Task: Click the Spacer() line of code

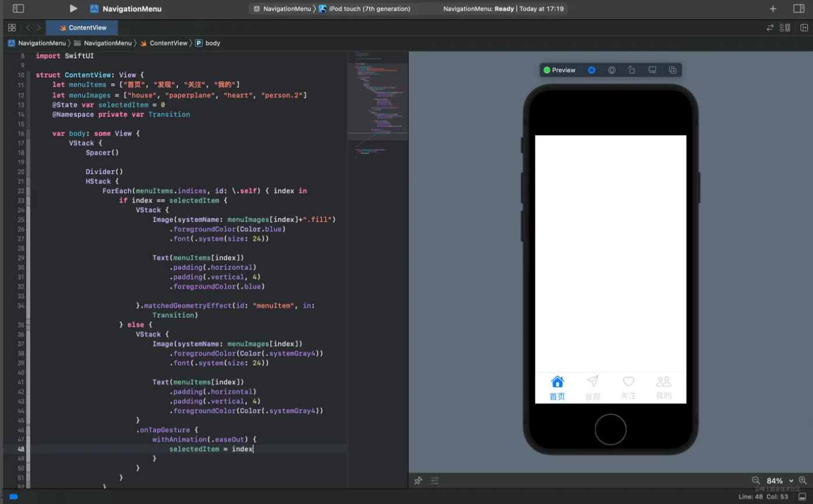Action: [102, 153]
